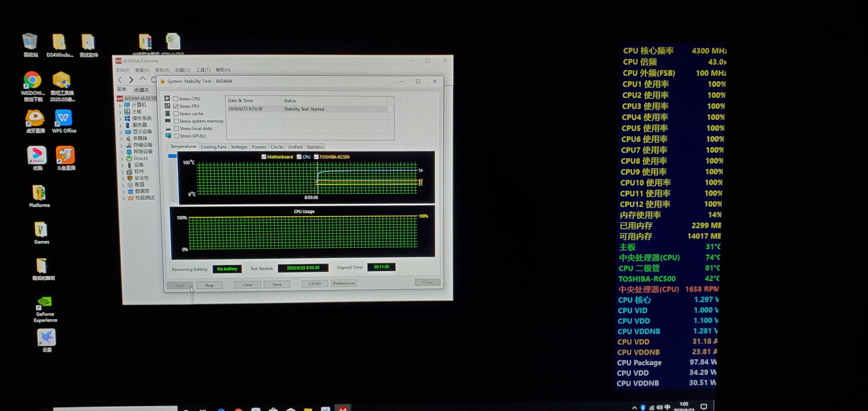This screenshot has height=411, width=868.
Task: Expand the 操作系统 tree node
Action: (x=121, y=118)
